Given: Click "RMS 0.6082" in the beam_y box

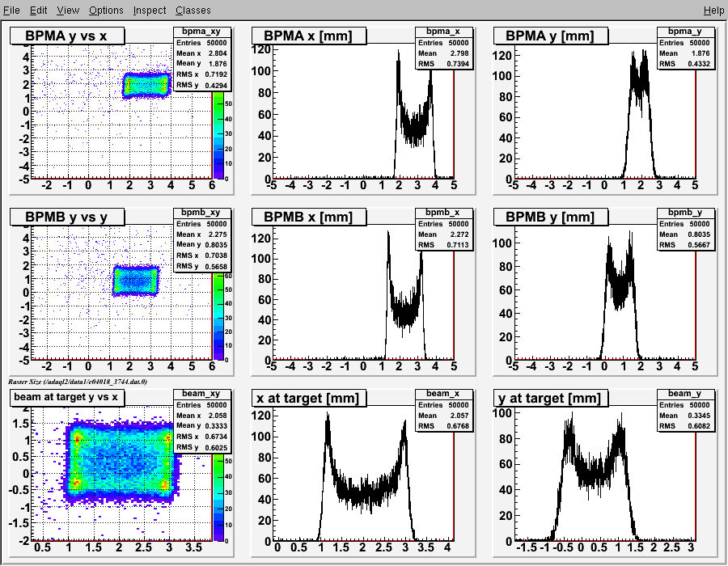Looking at the screenshot, I should 685,425.
